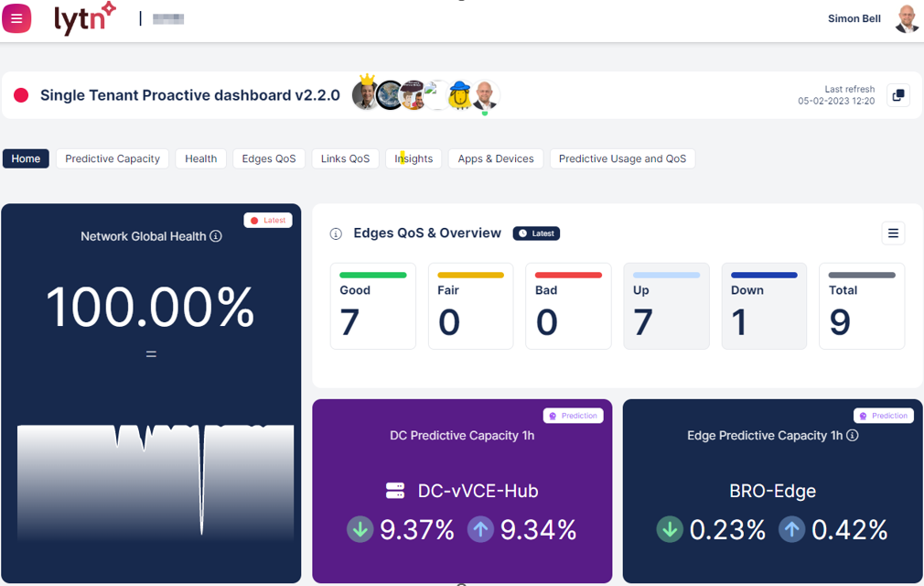924x586 pixels.
Task: Click the Edges QoS & Overview info icon
Action: [x=336, y=233]
